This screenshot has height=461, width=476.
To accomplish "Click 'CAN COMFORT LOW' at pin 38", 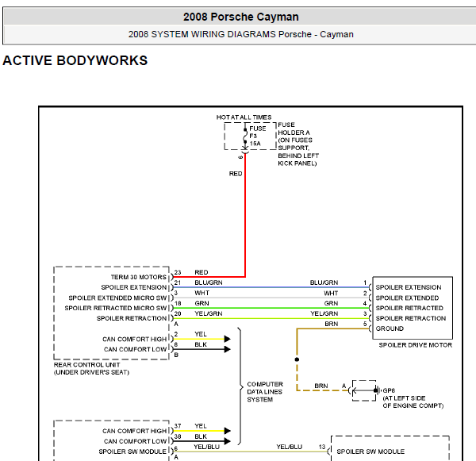I will click(x=135, y=441).
